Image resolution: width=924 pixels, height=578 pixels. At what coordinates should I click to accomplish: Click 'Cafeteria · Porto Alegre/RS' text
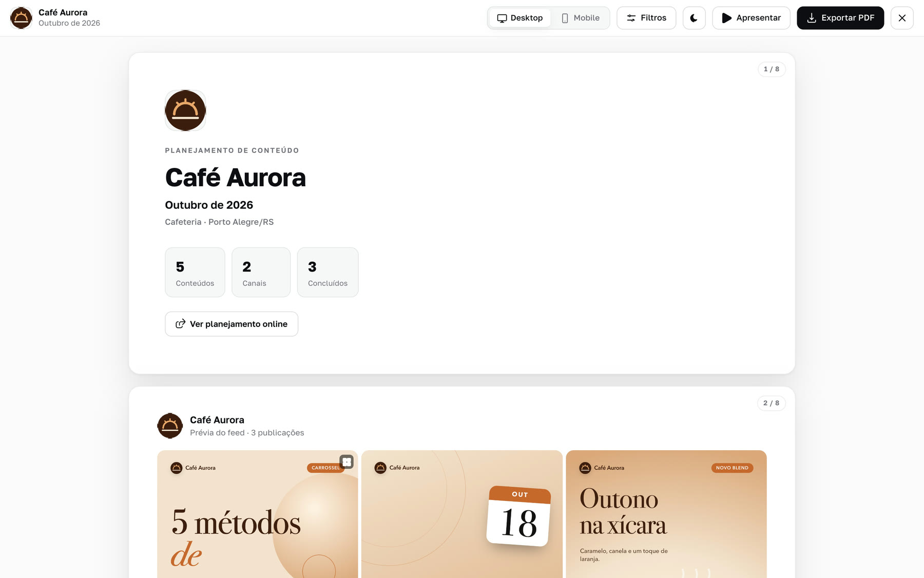point(219,222)
